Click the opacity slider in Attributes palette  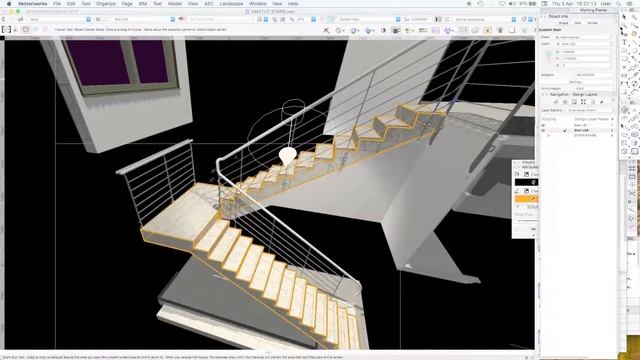coord(528,221)
